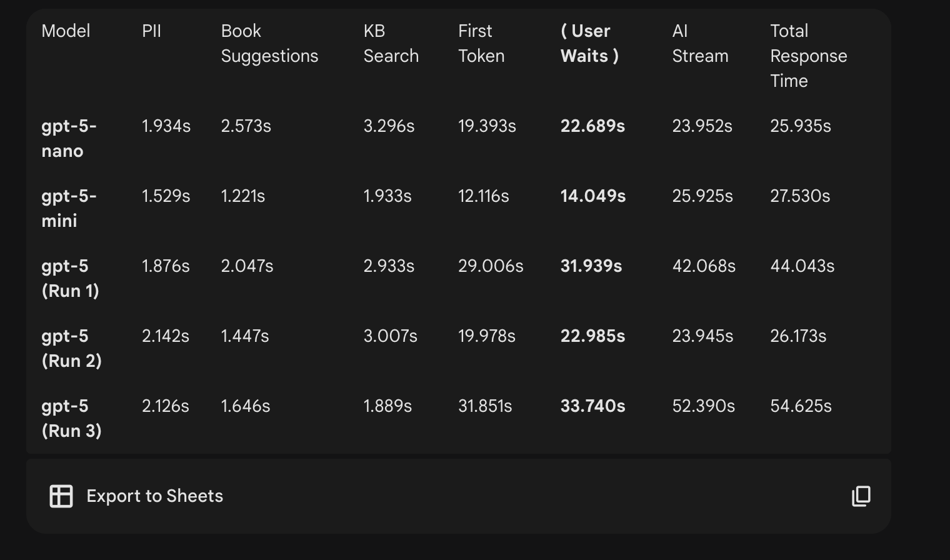The height and width of the screenshot is (560, 950).
Task: Select the gpt-5 (Run 2) label
Action: point(71,349)
